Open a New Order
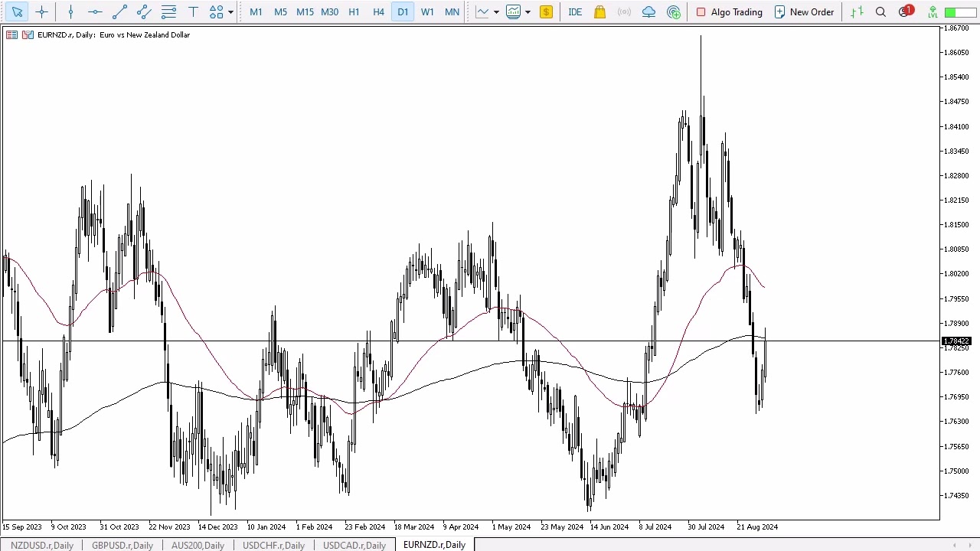Screen dimensions: 980x551 click(x=804, y=11)
